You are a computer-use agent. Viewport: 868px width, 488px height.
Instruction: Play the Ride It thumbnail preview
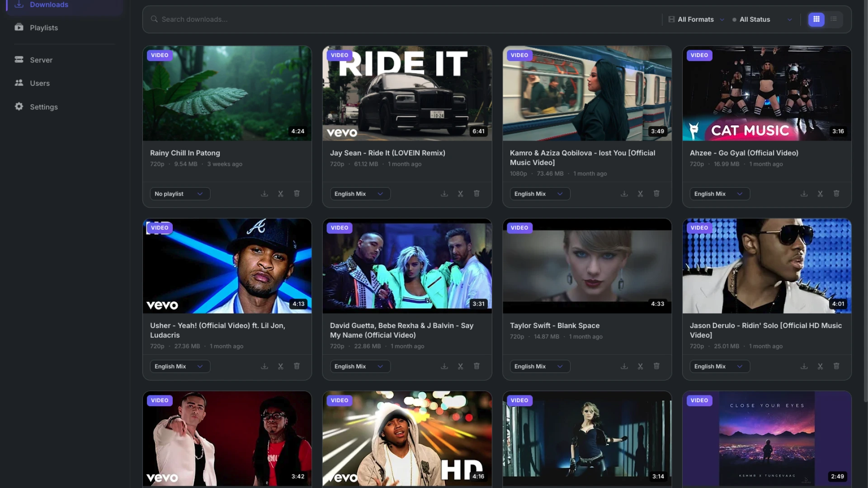(x=407, y=93)
